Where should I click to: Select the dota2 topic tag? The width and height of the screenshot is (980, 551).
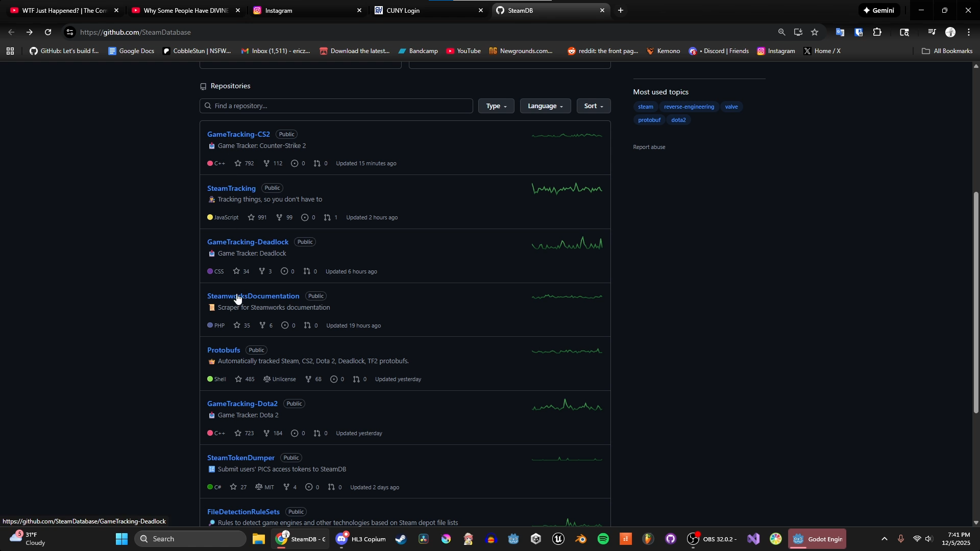(678, 120)
